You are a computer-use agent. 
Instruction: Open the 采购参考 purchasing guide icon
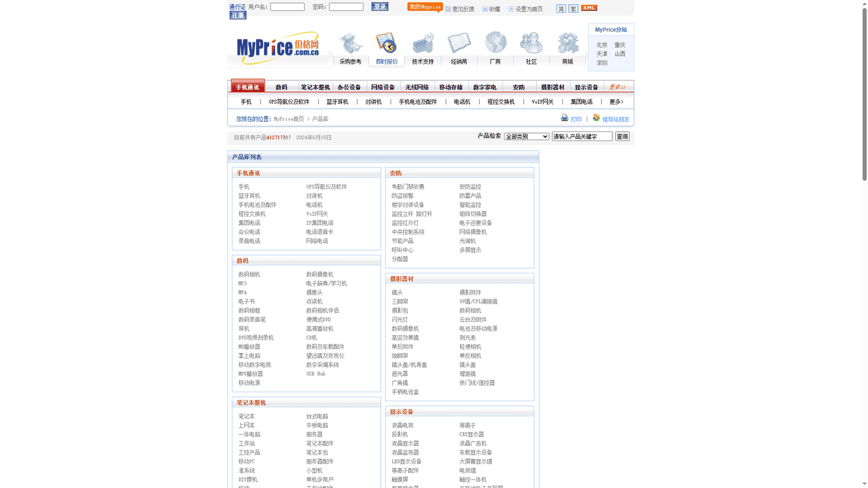pos(350,43)
